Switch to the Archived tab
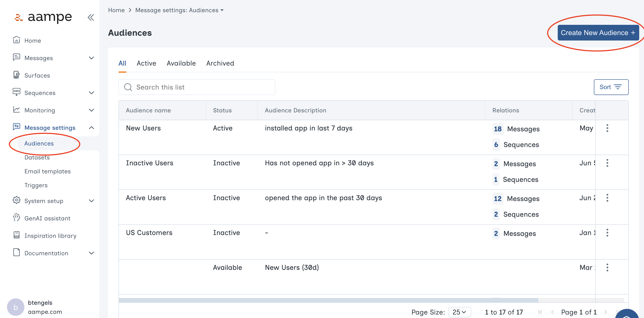The image size is (644, 318). [x=220, y=63]
